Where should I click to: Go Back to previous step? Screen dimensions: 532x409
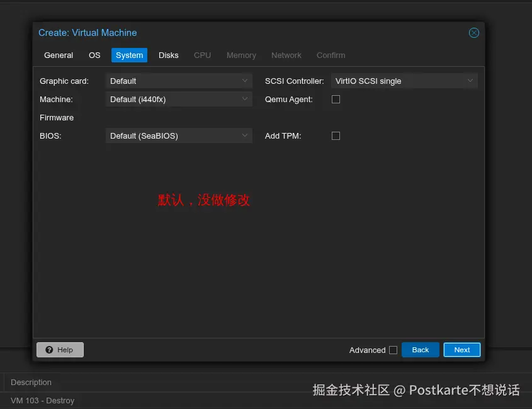pyautogui.click(x=421, y=350)
